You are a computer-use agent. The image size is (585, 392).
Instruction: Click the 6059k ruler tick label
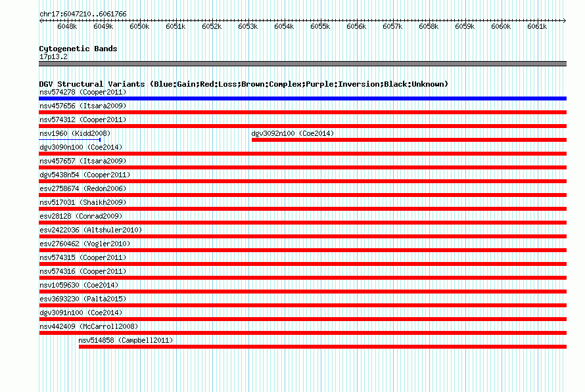click(x=465, y=26)
